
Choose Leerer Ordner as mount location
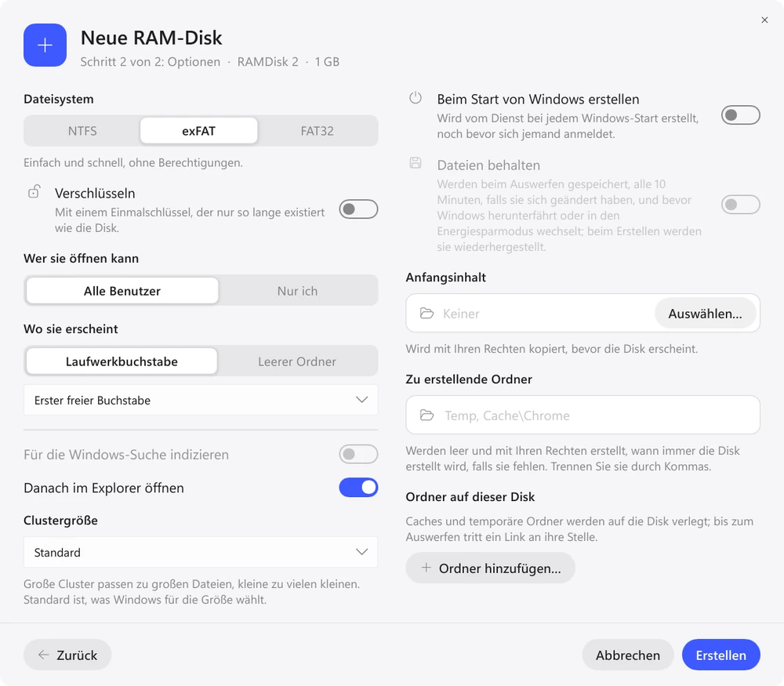click(x=297, y=361)
